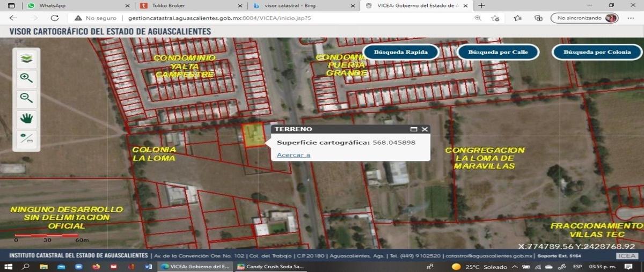
Task: Switch to the WhatsApp browser tab
Action: coord(78,5)
